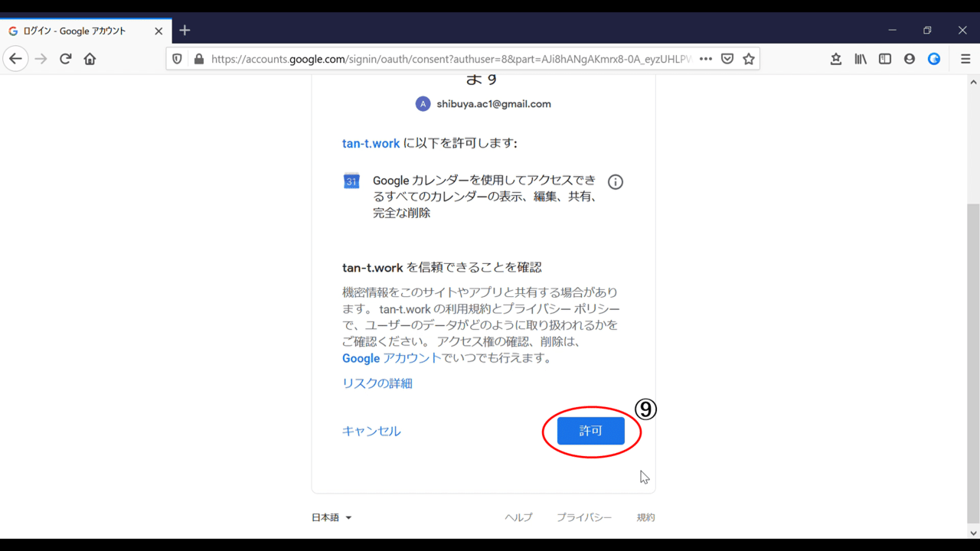This screenshot has height=551, width=980.
Task: Open the 日本語 language dropdown
Action: point(332,517)
